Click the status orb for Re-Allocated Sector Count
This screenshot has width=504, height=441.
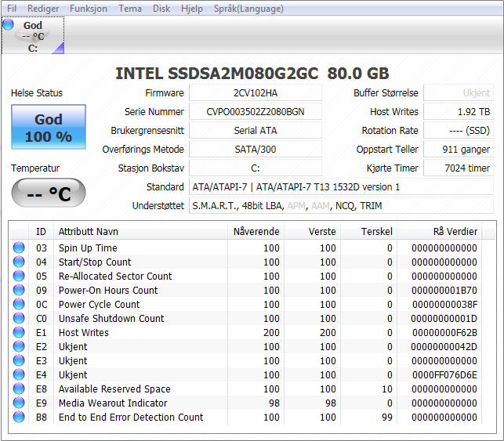(19, 276)
